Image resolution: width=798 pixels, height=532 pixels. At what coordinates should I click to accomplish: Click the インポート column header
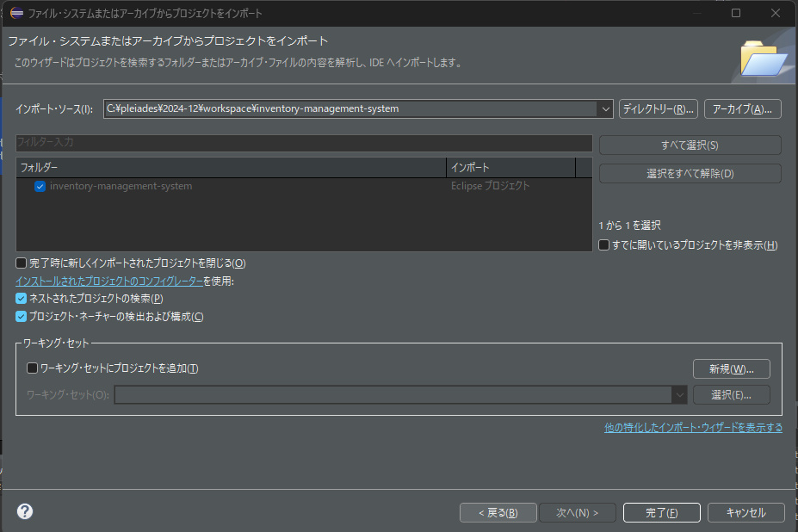[x=510, y=167]
